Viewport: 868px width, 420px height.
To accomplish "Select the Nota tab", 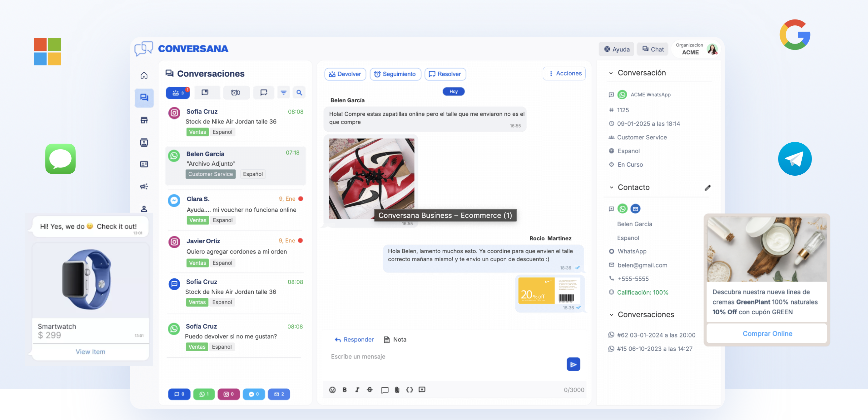I will 395,339.
